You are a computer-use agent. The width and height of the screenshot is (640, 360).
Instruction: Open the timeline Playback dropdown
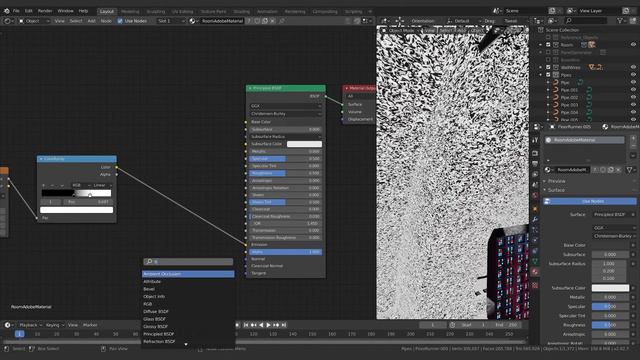tap(30, 325)
